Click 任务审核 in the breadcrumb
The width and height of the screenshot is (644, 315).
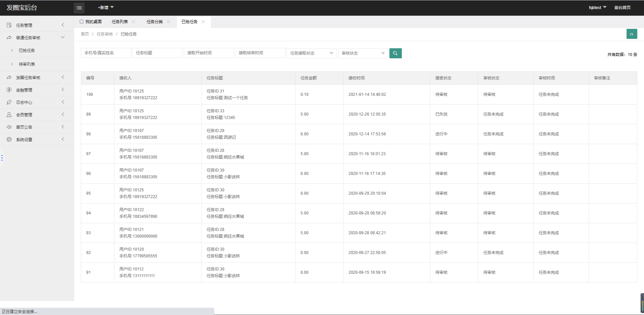[x=105, y=34]
